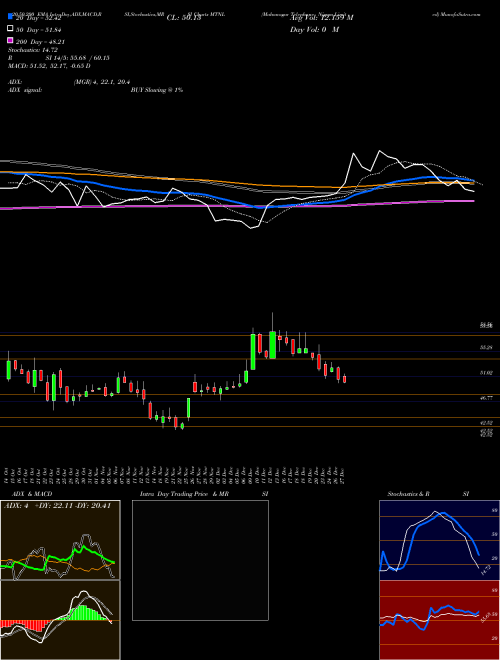Viewport: 500px width, 660px height.
Task: Click the 55.28 price axis label
Action: point(487,347)
